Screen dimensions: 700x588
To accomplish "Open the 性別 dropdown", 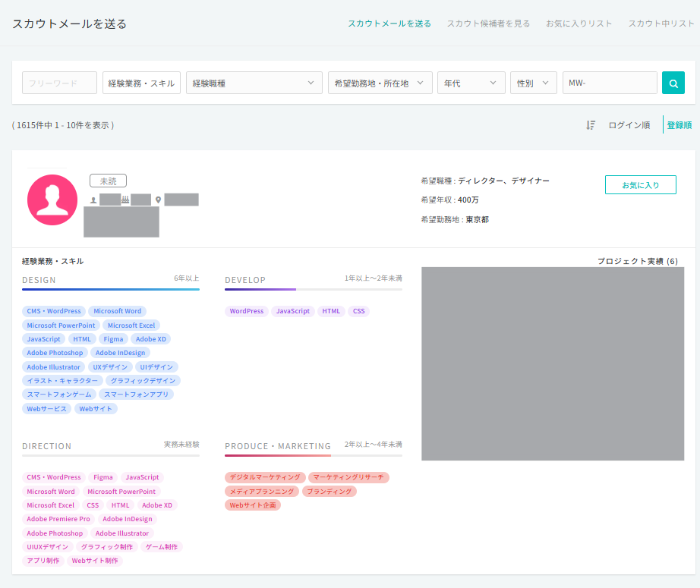I will pos(534,83).
